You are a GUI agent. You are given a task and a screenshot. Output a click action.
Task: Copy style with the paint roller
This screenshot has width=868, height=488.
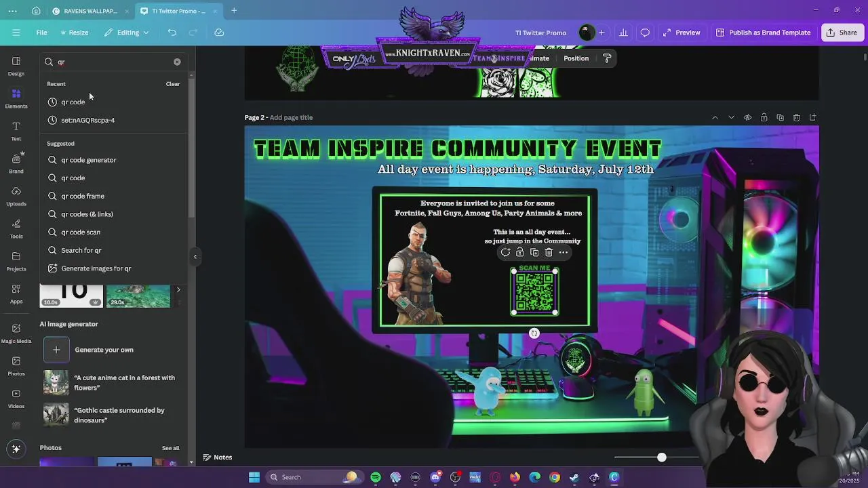[607, 58]
